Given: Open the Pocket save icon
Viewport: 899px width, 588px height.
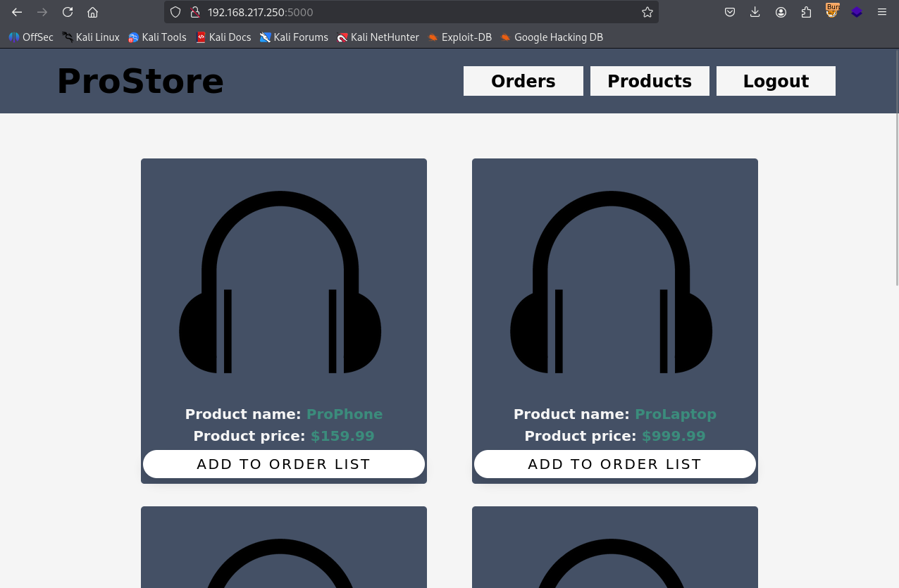Looking at the screenshot, I should [x=730, y=12].
